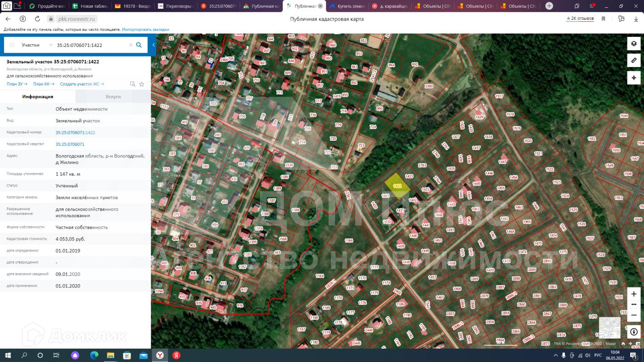
Task: Run search with the magnifier button
Action: click(x=139, y=45)
